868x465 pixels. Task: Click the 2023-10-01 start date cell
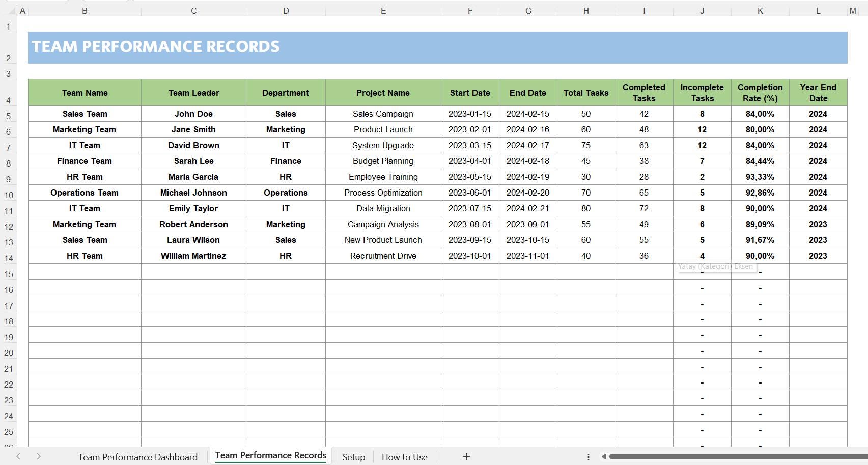tap(469, 256)
